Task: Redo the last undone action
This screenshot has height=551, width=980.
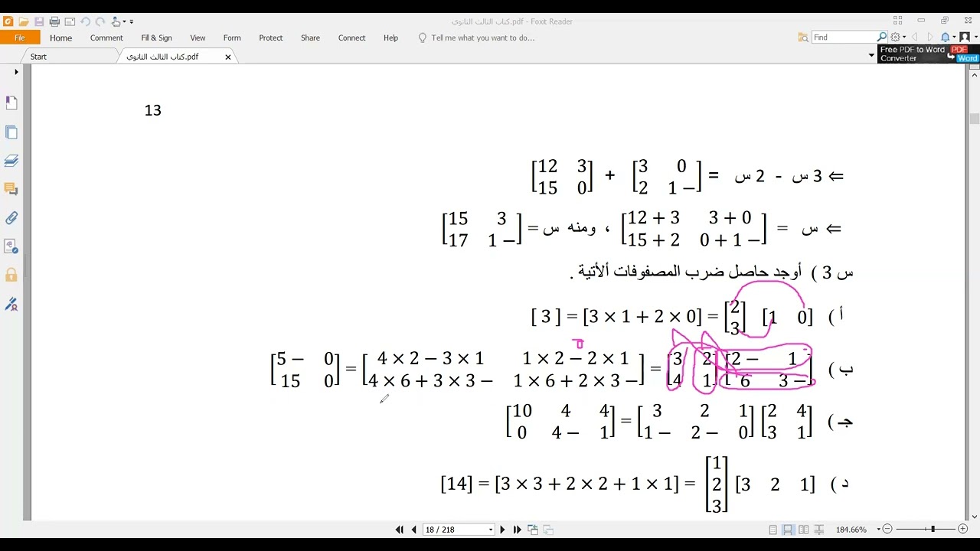Action: 100,21
